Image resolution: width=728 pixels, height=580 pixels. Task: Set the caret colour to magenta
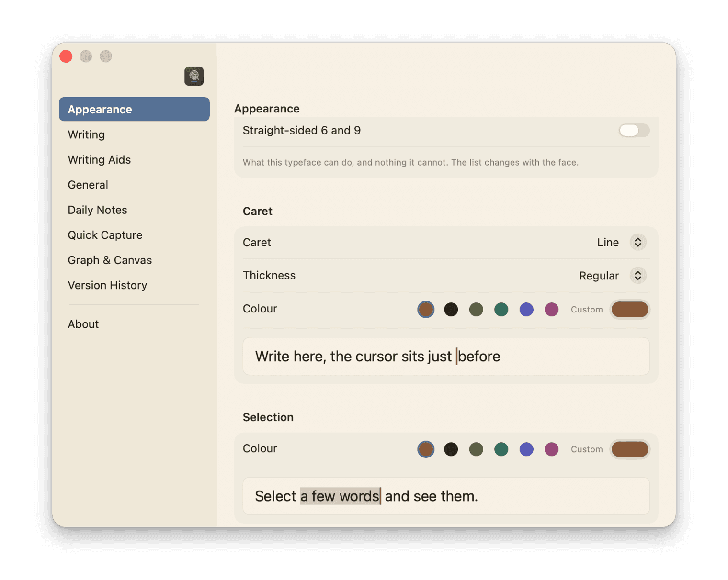click(x=551, y=310)
